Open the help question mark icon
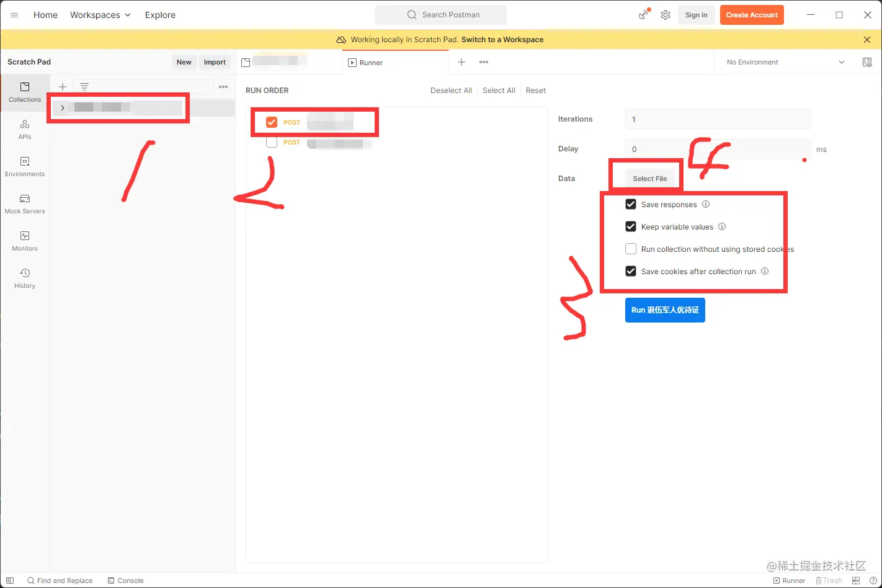The image size is (882, 588). pos(873,581)
